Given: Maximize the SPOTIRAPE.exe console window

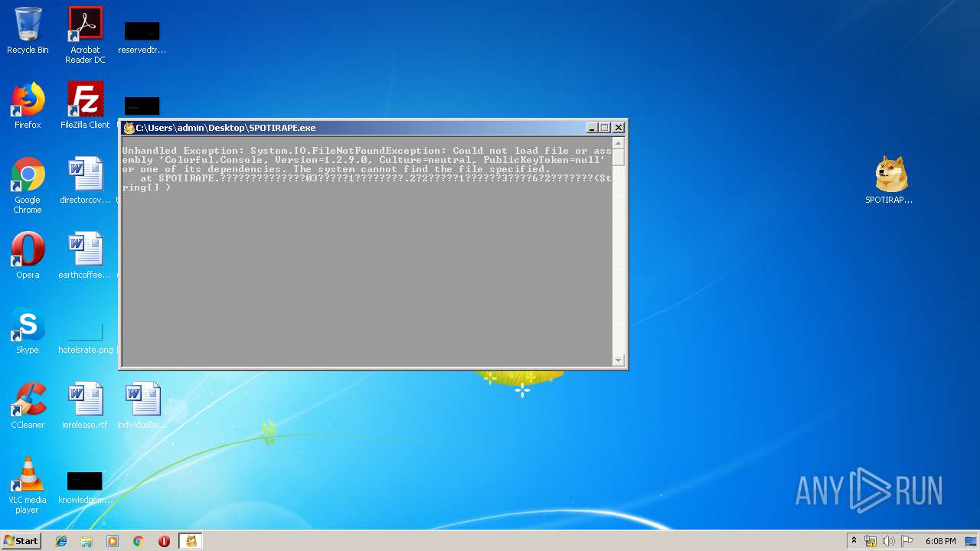Looking at the screenshot, I should pyautogui.click(x=604, y=128).
